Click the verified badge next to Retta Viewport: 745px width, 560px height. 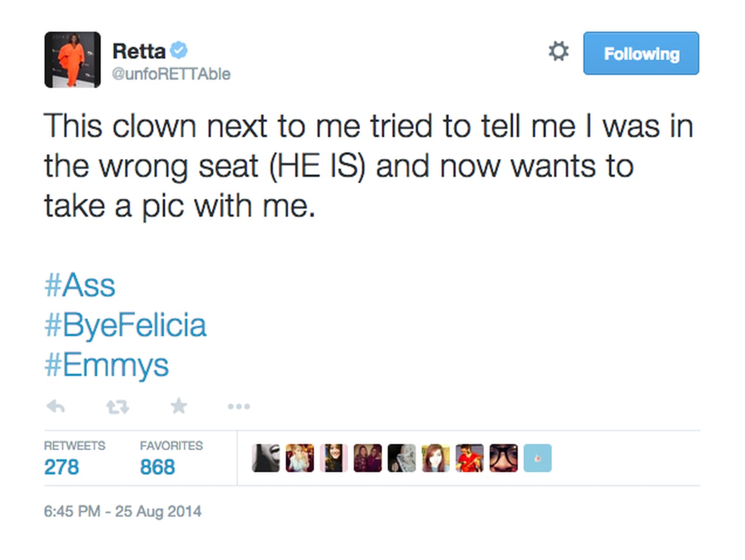click(x=179, y=50)
